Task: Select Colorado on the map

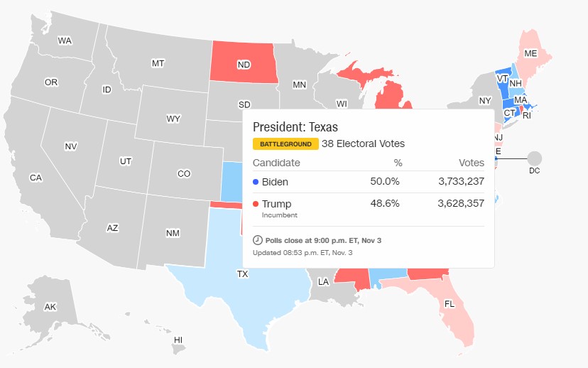Action: tap(184, 173)
